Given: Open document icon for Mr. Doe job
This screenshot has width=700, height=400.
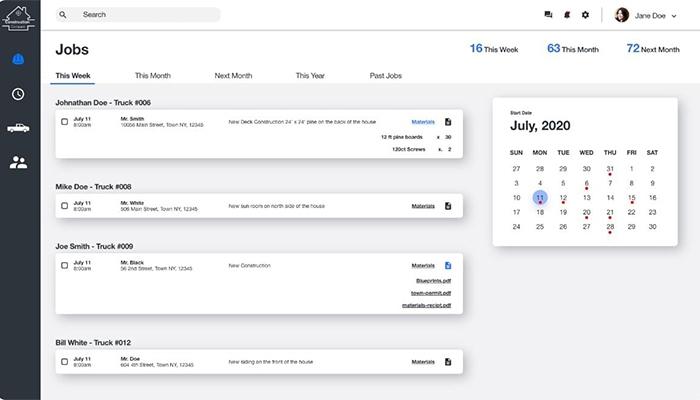Looking at the screenshot, I should click(x=448, y=362).
